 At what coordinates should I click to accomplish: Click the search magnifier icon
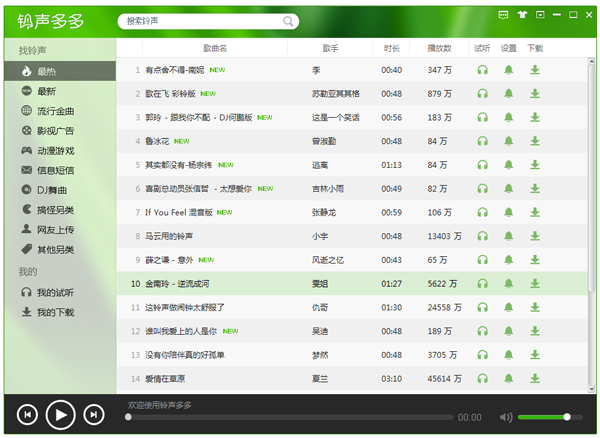[x=288, y=20]
